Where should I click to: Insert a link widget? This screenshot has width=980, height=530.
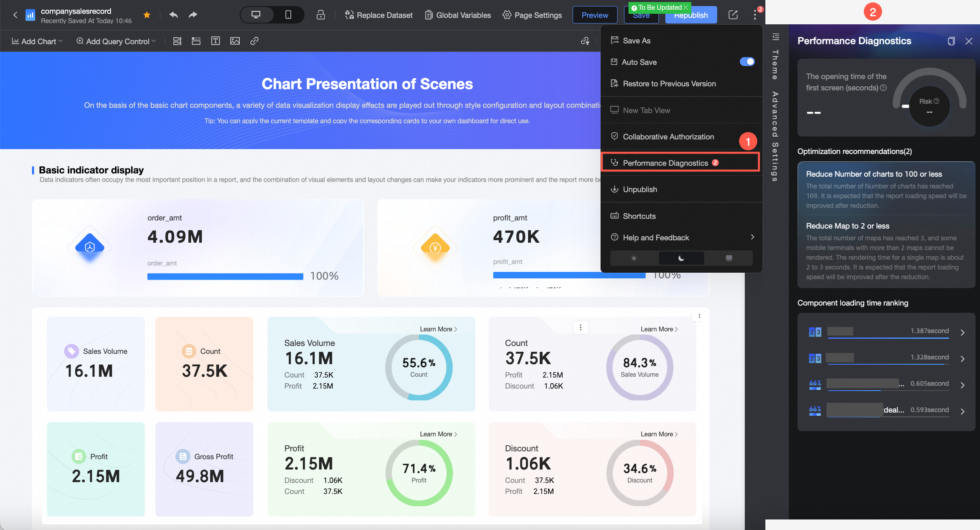tap(254, 41)
